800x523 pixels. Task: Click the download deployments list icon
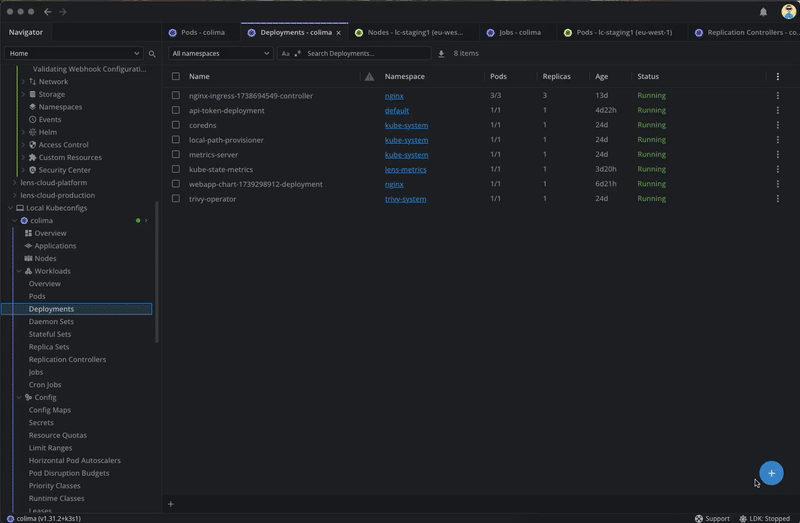click(441, 54)
